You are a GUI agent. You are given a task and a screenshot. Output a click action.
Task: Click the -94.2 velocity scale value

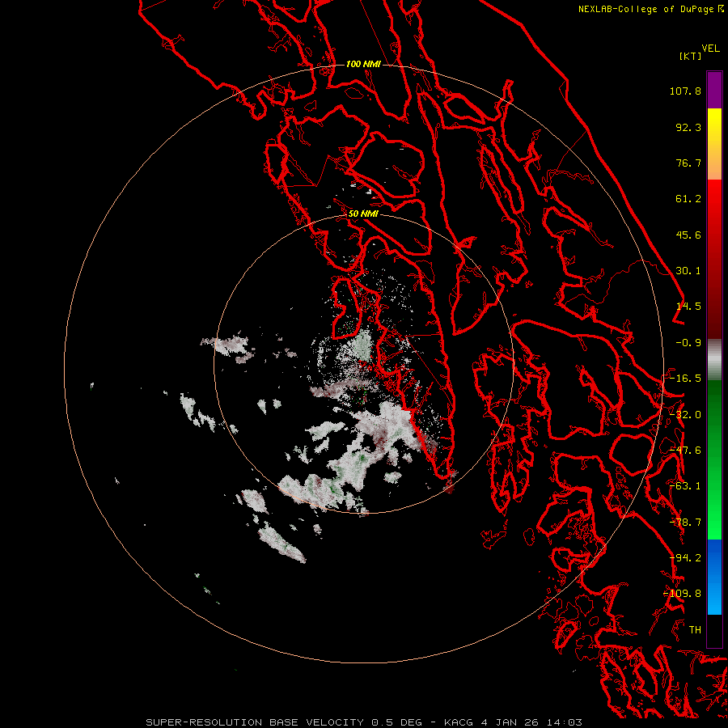tap(685, 558)
